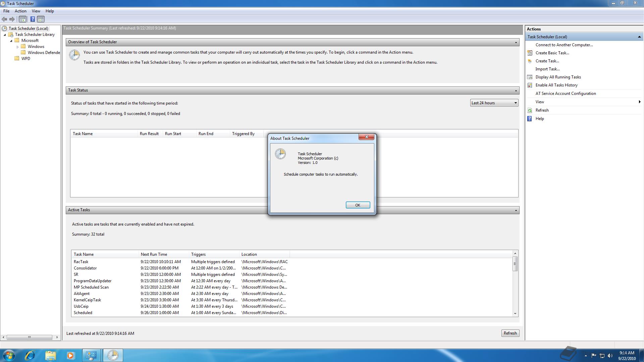Click the Next Run Time column header

pos(164,254)
